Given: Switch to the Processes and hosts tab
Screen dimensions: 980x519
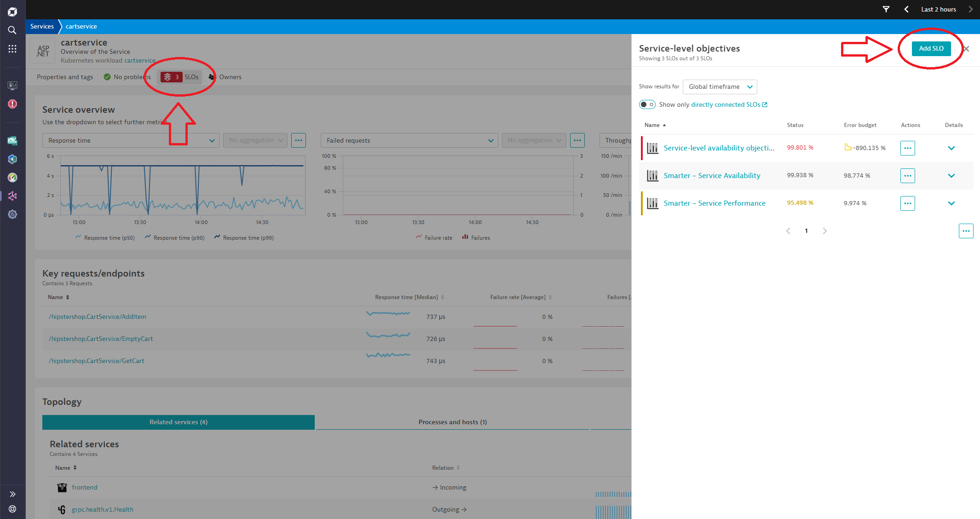Looking at the screenshot, I should pos(452,422).
